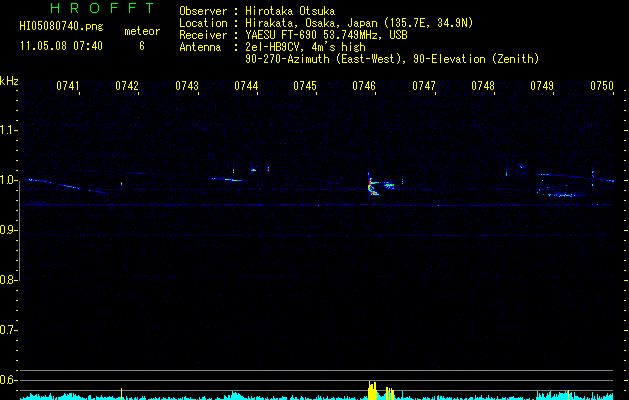Click the 1.0 frequency label
Image resolution: width=629 pixels, height=400 pixels.
8,180
